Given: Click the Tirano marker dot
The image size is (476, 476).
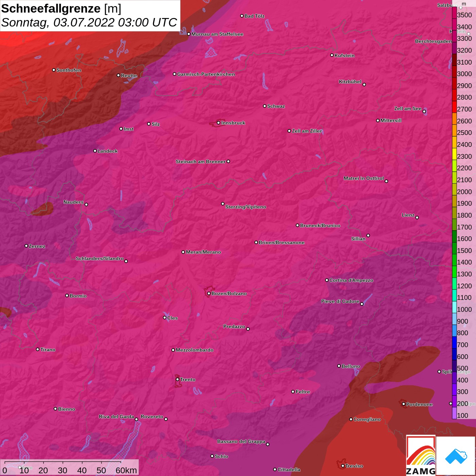Looking at the screenshot, I should 38,350.
